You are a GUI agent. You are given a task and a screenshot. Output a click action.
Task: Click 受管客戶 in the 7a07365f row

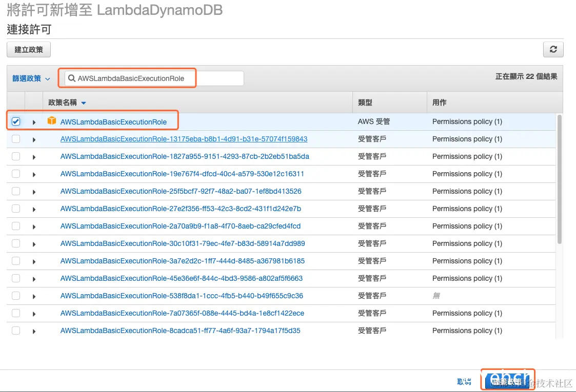[372, 313]
